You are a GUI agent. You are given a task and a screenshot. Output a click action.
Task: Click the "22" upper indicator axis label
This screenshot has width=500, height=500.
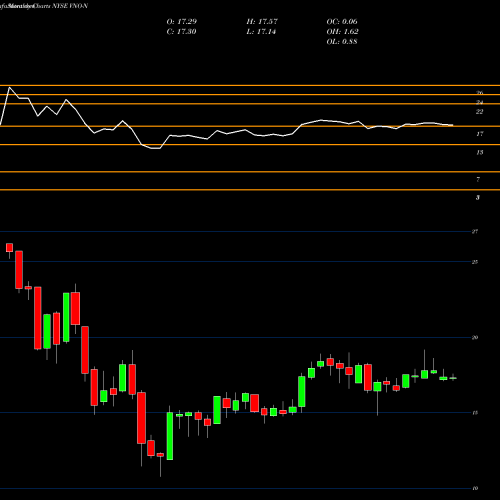[x=479, y=112]
